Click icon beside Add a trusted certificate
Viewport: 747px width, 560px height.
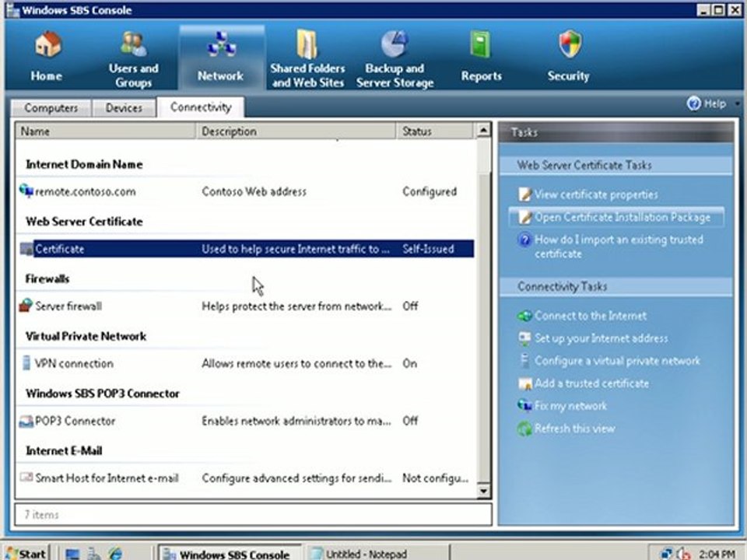tap(524, 383)
